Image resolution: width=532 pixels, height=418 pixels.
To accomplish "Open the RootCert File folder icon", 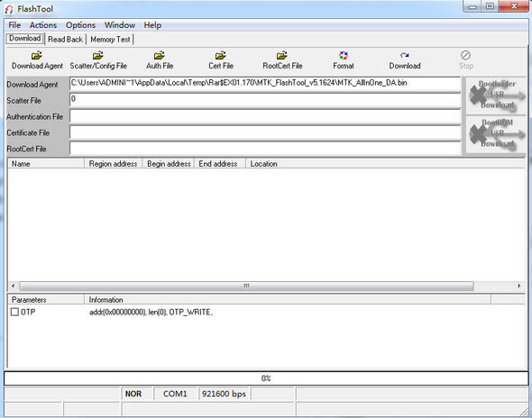I will click(282, 55).
